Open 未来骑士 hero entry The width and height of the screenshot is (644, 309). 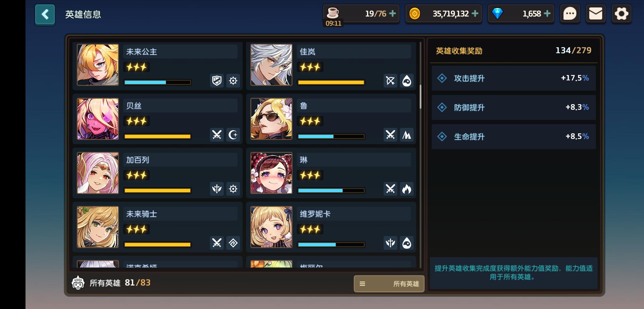(157, 227)
